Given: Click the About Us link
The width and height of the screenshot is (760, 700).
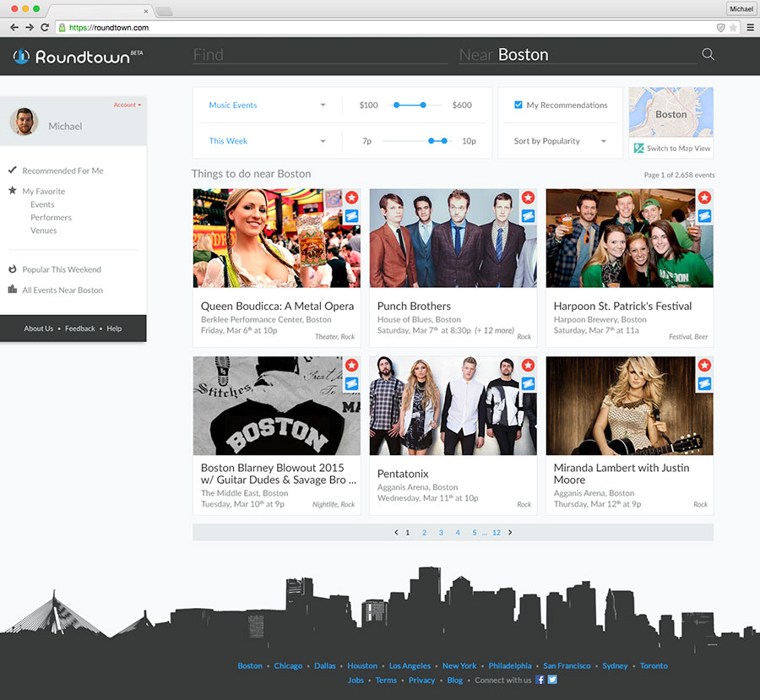Looking at the screenshot, I should coord(39,328).
